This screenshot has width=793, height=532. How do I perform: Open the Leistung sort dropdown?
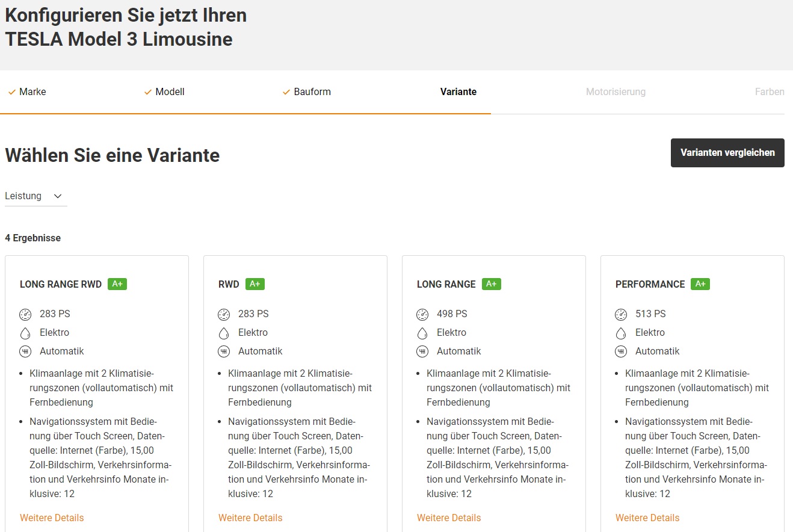tap(34, 196)
